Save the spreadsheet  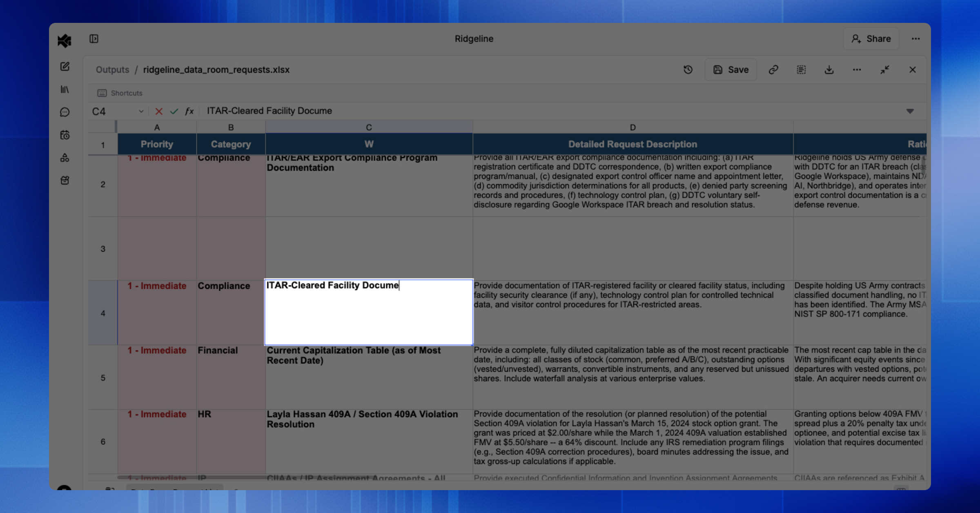tap(731, 70)
